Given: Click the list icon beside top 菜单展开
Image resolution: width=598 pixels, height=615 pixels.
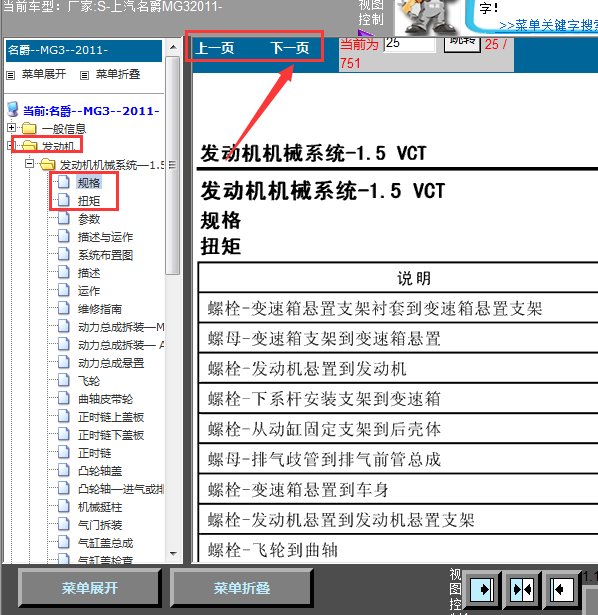Looking at the screenshot, I should click(11, 75).
